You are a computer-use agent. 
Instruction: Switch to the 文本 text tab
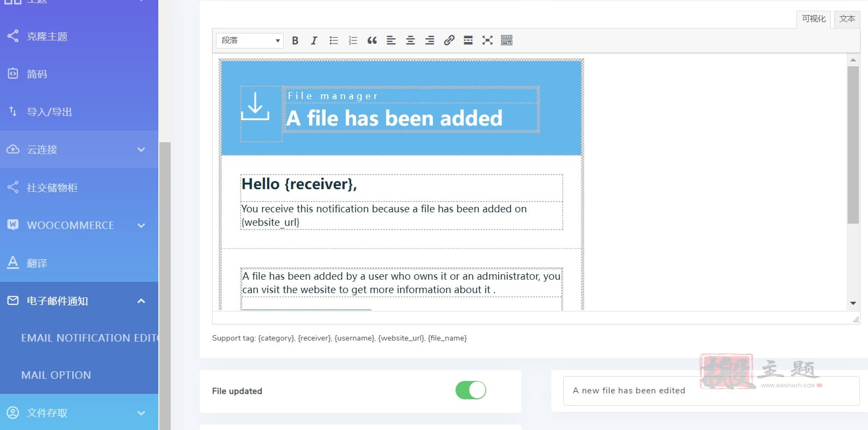[x=847, y=19]
